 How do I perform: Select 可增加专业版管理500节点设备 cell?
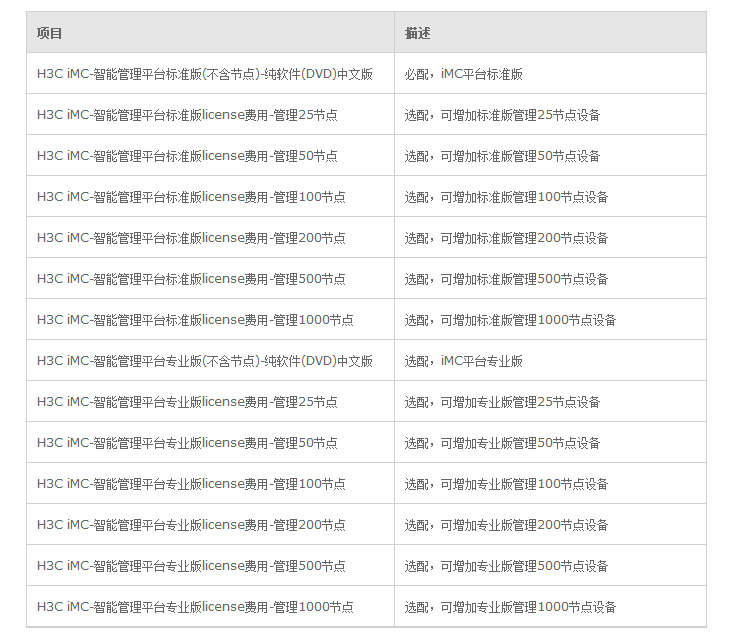click(x=550, y=566)
